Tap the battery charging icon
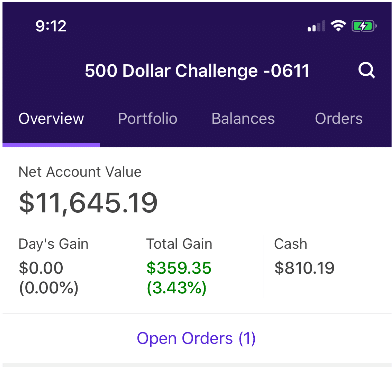Viewport: 392px width, 367px height. [x=364, y=26]
